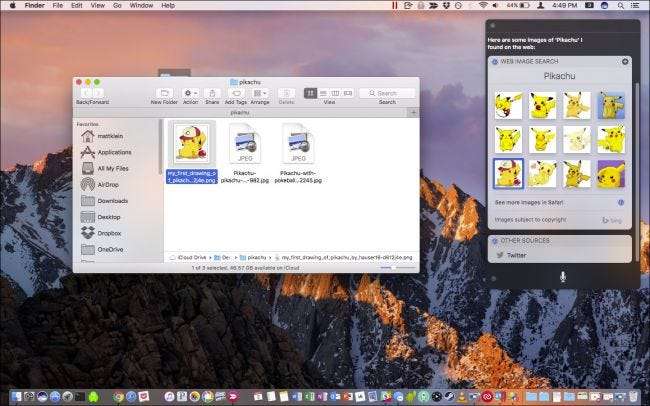Click the Dropbox icon in menu bar
Image resolution: width=650 pixels, height=406 pixels.
tap(446, 5)
